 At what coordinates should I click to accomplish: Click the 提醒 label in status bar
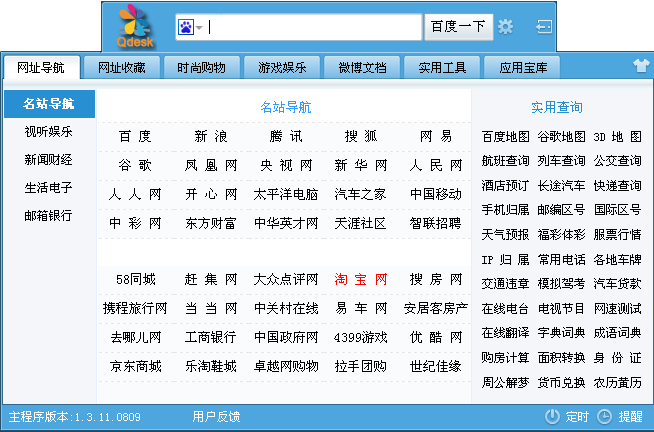(x=631, y=417)
